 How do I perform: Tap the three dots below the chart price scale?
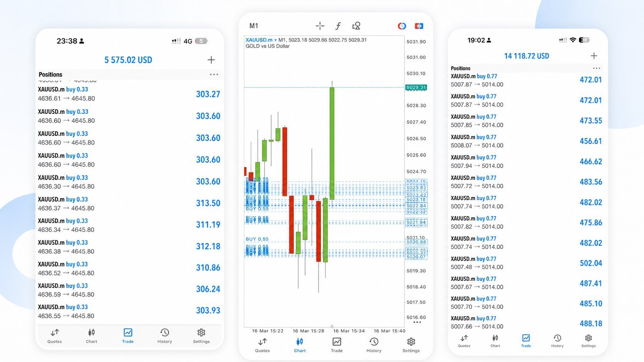(x=417, y=322)
